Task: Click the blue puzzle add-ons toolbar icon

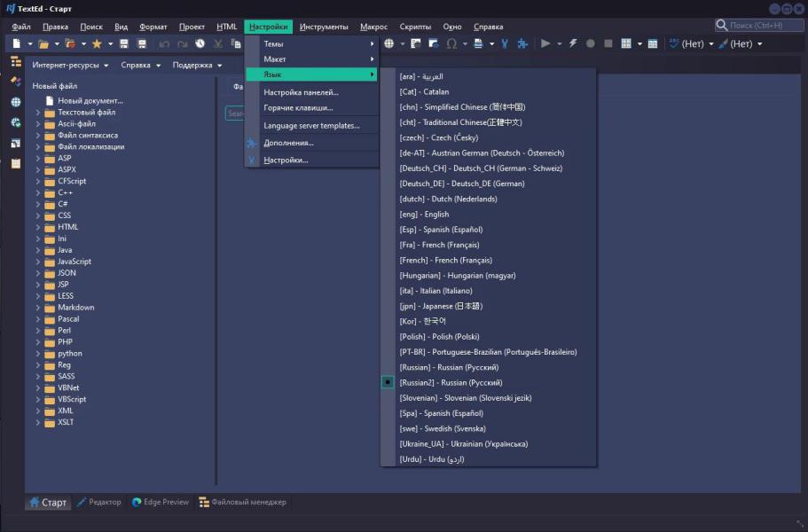Action: (x=522, y=43)
